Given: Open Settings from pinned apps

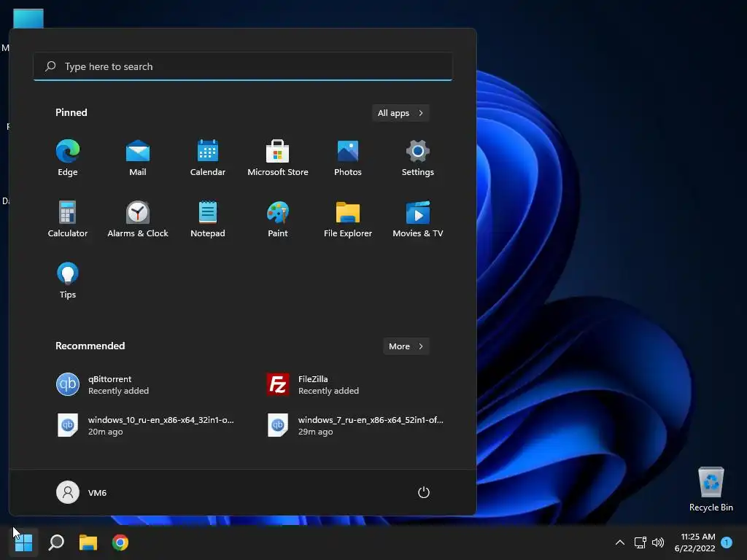Looking at the screenshot, I should pyautogui.click(x=418, y=158).
